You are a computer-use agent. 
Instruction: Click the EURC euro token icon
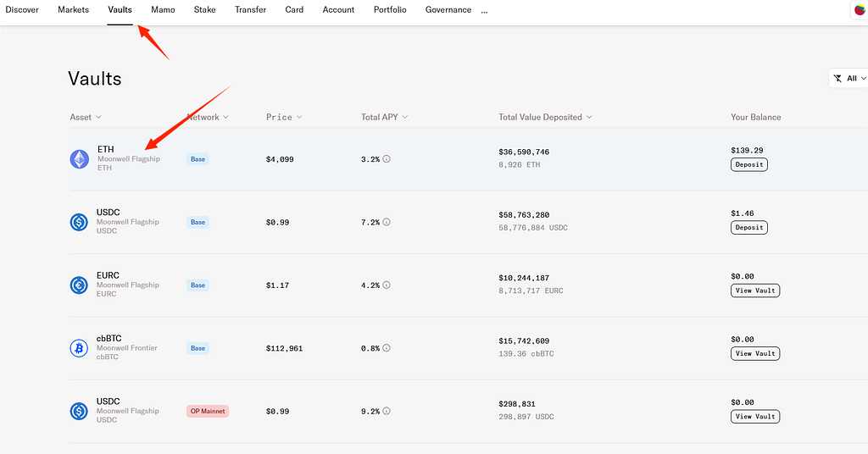[x=79, y=285]
